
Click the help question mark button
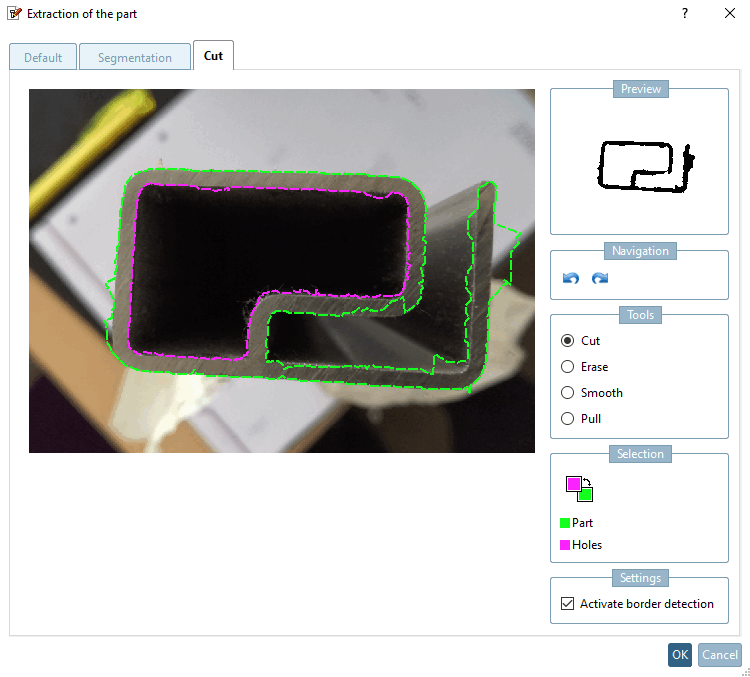684,13
